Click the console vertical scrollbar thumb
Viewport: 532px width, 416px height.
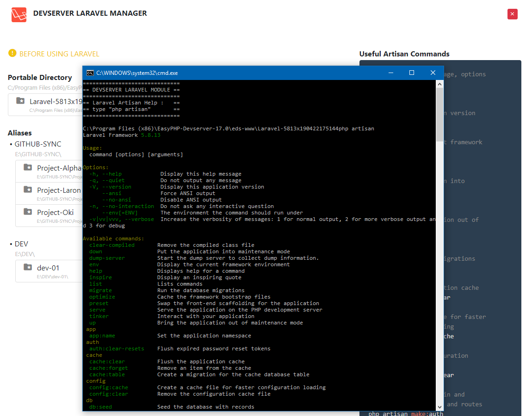440,113
